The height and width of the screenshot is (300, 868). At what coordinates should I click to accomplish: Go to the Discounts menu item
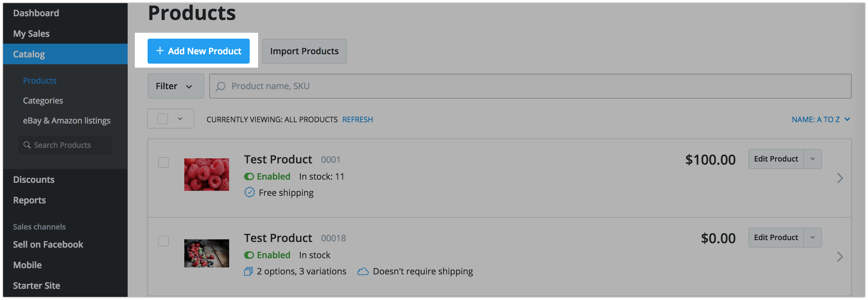tap(34, 180)
